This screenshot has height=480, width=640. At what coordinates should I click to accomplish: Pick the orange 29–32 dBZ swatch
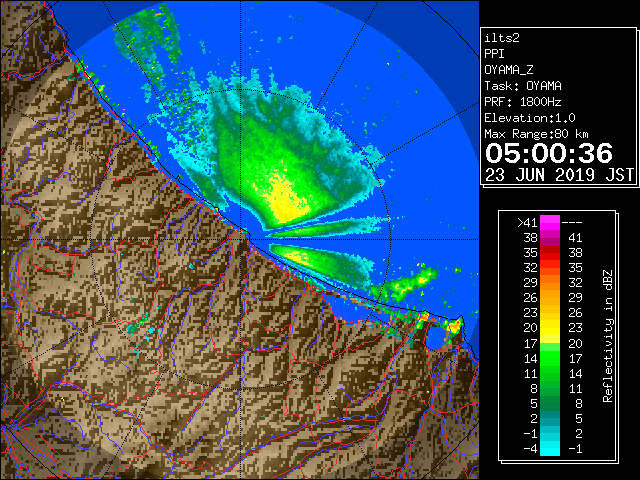pos(550,283)
